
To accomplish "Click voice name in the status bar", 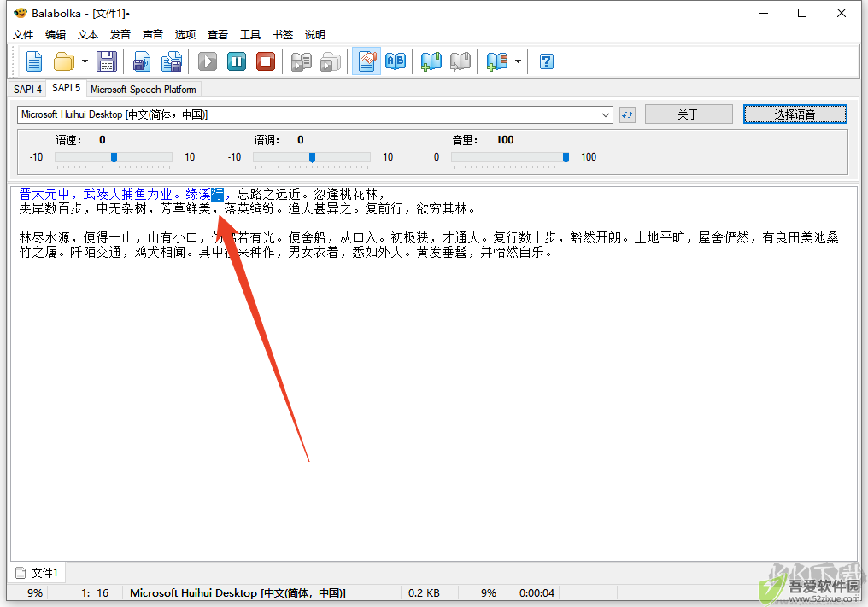I will [238, 593].
